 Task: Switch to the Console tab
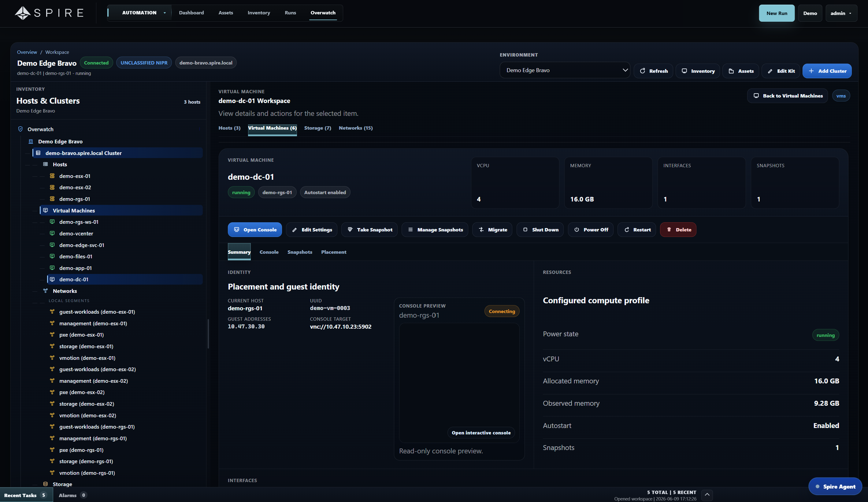tap(269, 252)
